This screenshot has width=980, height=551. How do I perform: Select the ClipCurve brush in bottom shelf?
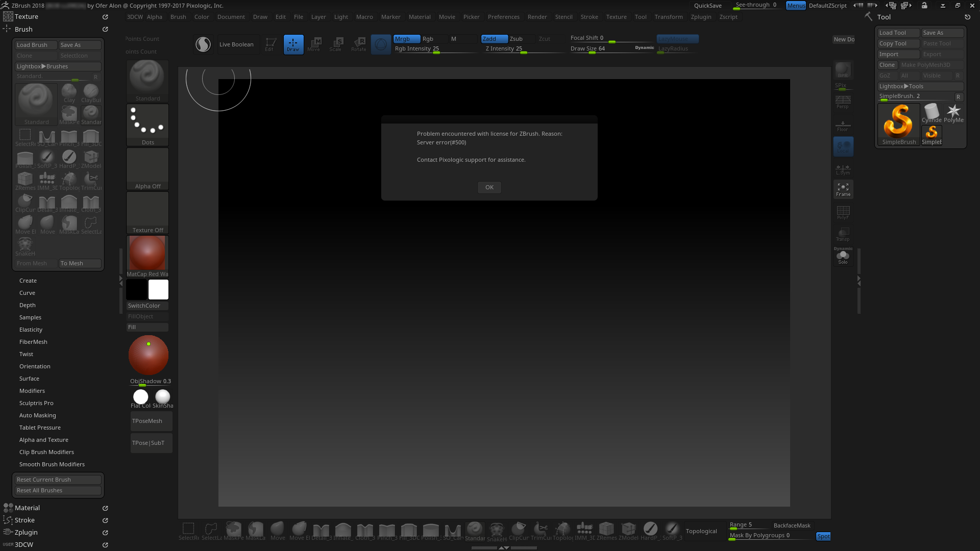coord(519,531)
